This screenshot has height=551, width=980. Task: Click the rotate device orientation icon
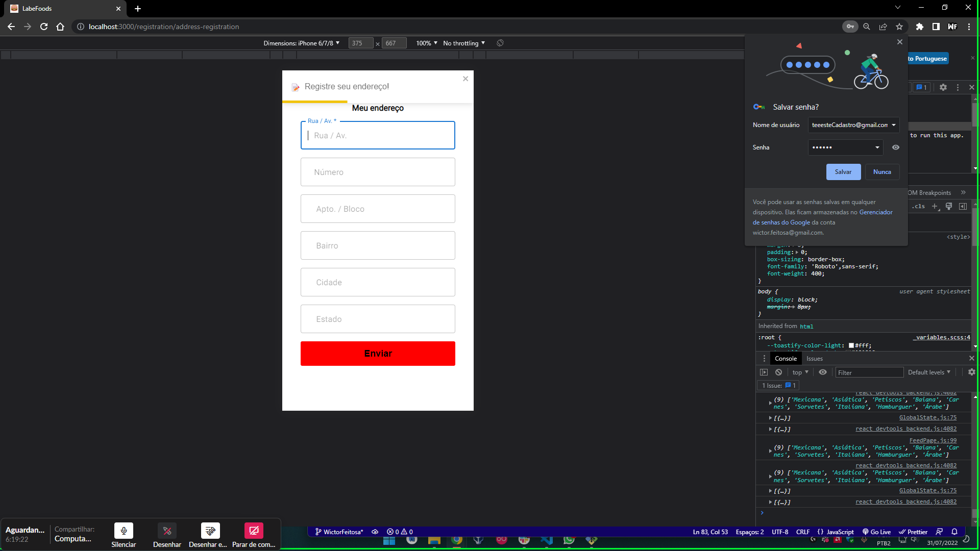(x=500, y=43)
